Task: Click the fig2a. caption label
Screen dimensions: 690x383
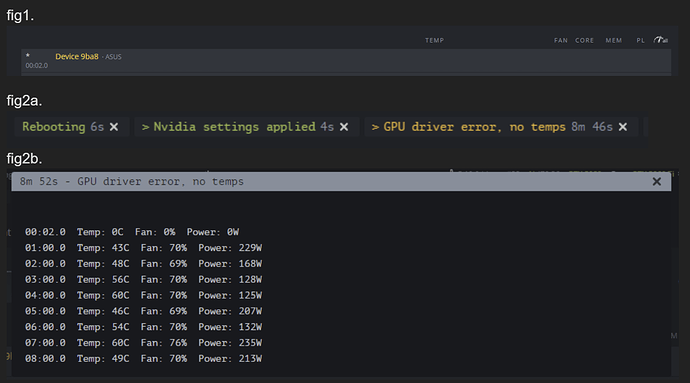Action: (x=24, y=101)
